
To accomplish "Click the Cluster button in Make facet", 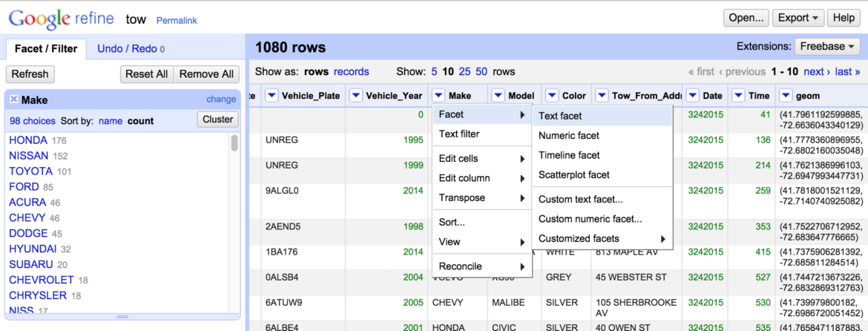I will click(x=217, y=119).
